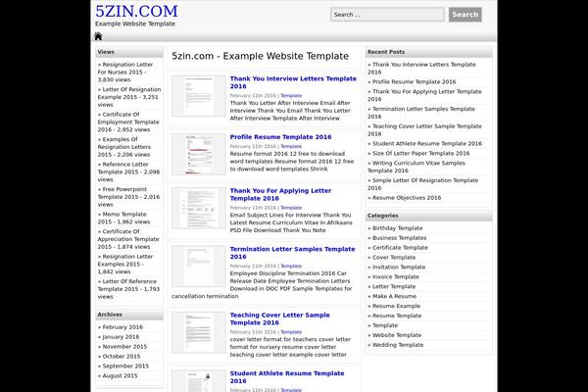The height and width of the screenshot is (392, 588).
Task: Open Birthday Template category
Action: coord(398,228)
